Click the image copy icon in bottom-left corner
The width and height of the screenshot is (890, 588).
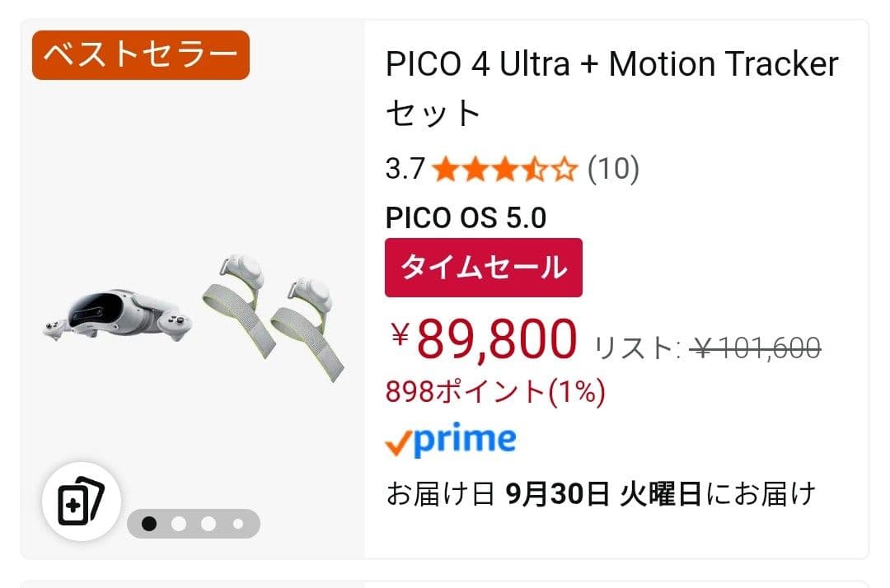(x=82, y=501)
